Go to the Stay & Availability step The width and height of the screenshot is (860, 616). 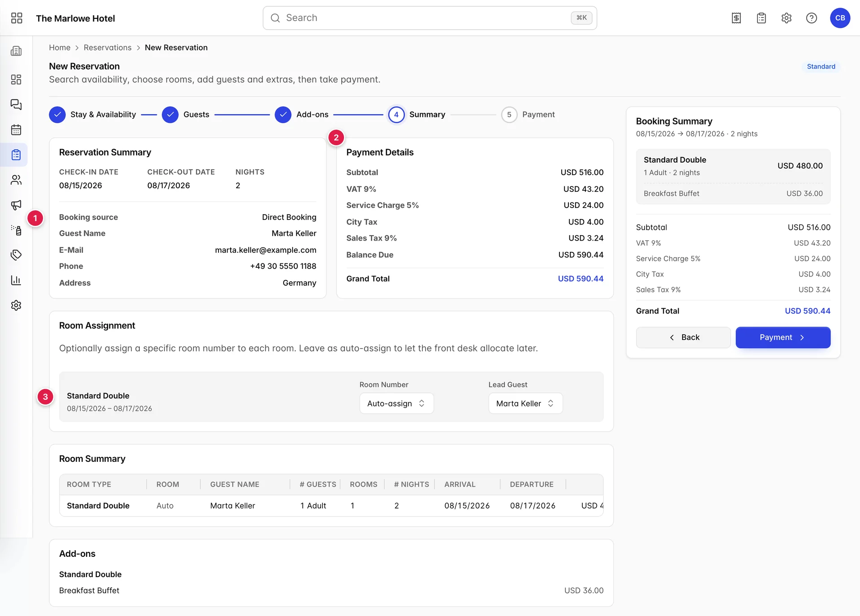tap(103, 115)
